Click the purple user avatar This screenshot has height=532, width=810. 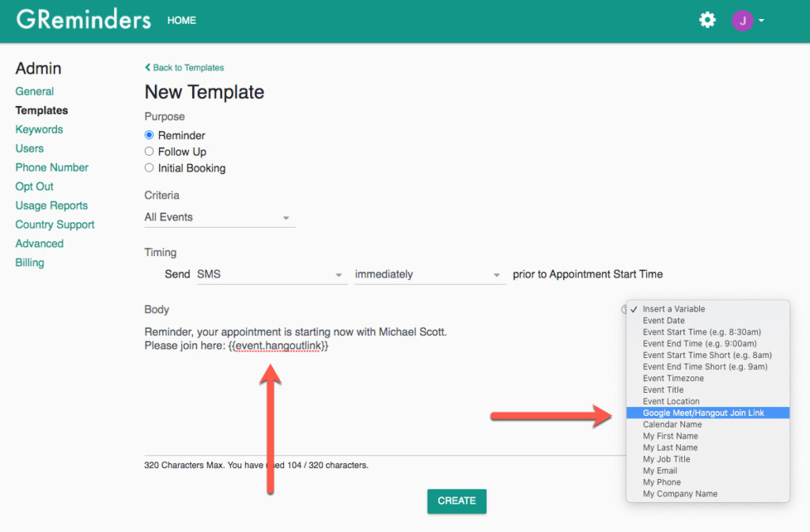(x=744, y=20)
